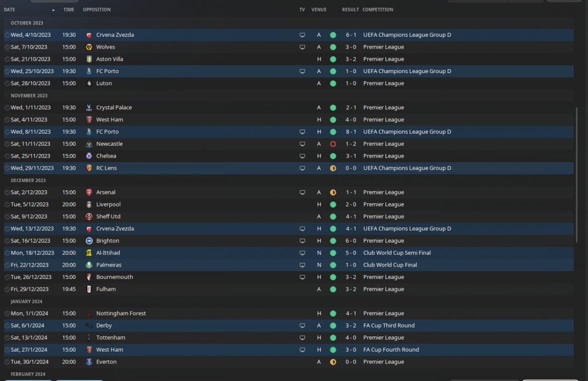Click the Aston Villa crest icon

pyautogui.click(x=89, y=59)
